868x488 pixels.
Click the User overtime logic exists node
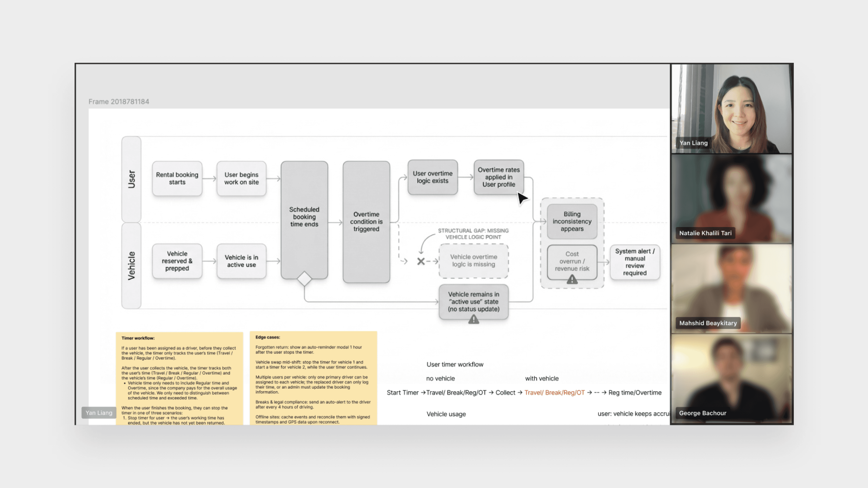click(x=432, y=177)
